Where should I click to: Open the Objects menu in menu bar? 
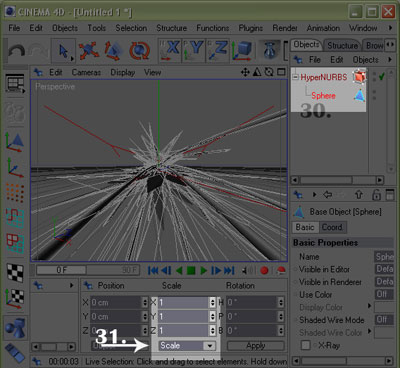point(65,28)
